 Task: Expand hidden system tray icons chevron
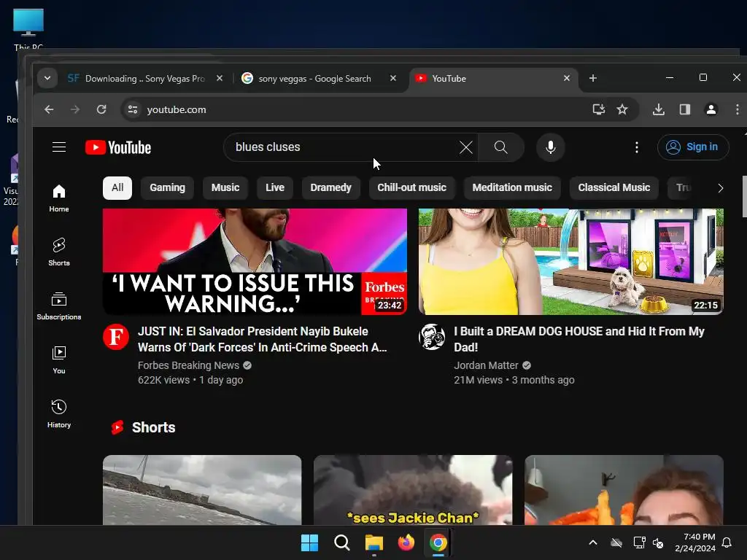pos(593,542)
